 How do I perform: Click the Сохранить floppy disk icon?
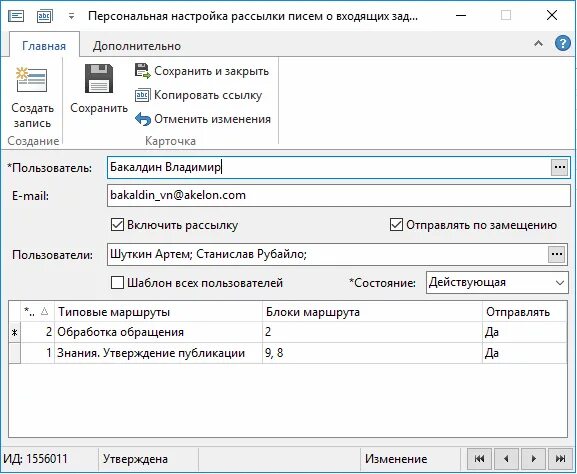(x=99, y=79)
